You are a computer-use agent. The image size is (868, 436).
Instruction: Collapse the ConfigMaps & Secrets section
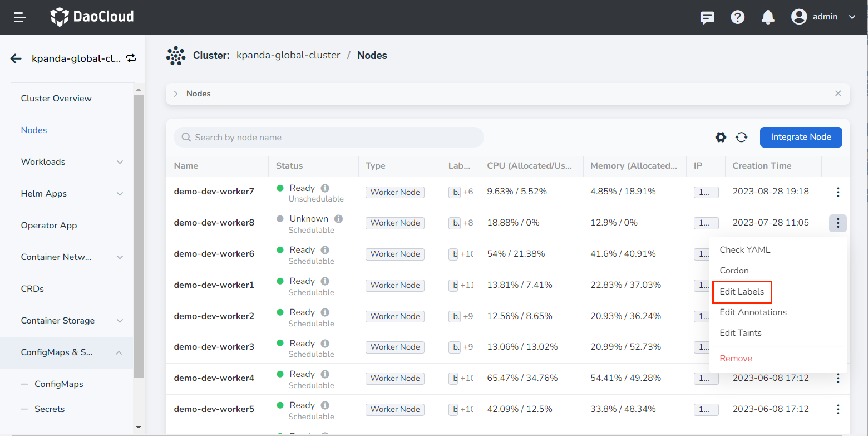coord(119,352)
